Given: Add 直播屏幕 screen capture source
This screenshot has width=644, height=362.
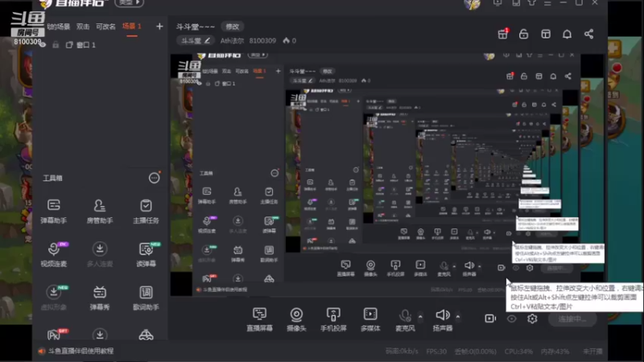Looking at the screenshot, I should click(259, 319).
